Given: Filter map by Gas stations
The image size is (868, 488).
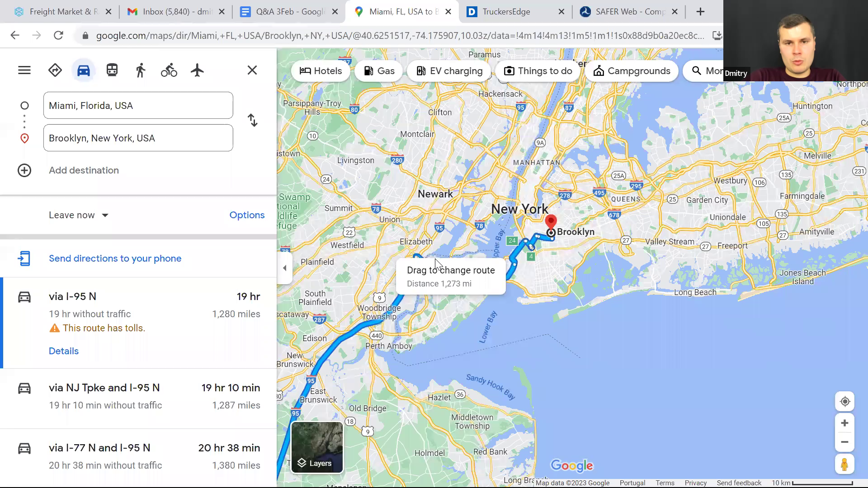Looking at the screenshot, I should (379, 71).
